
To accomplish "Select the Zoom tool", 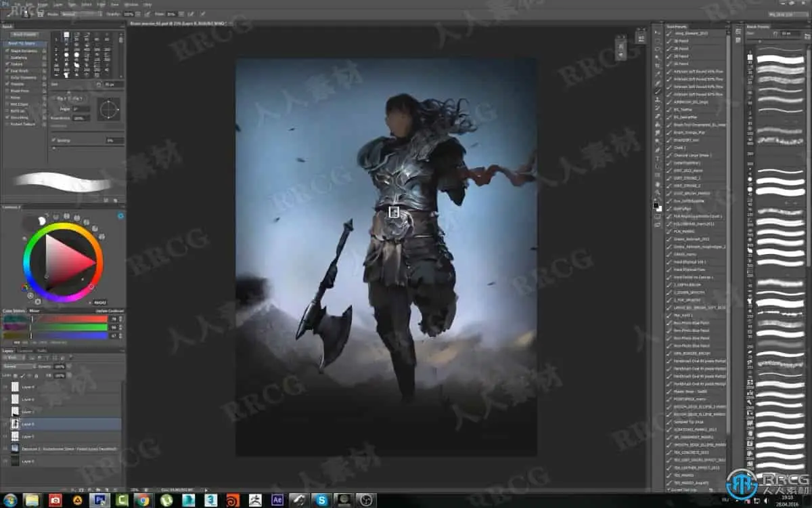I will 658,191.
